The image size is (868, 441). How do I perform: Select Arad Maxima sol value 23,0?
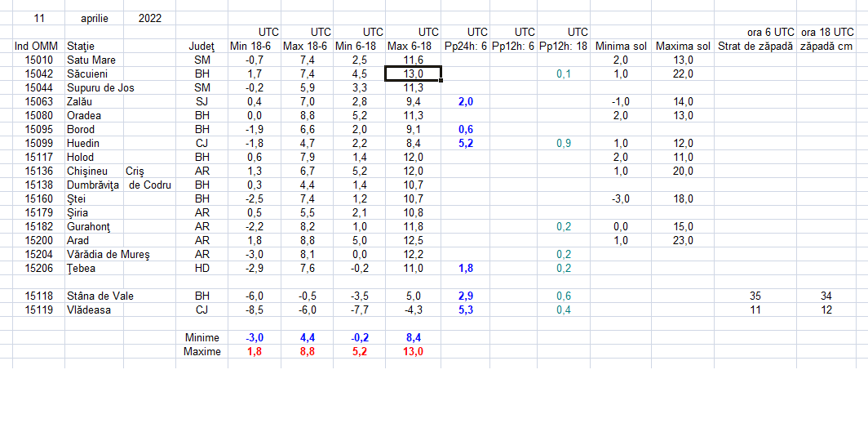[683, 240]
